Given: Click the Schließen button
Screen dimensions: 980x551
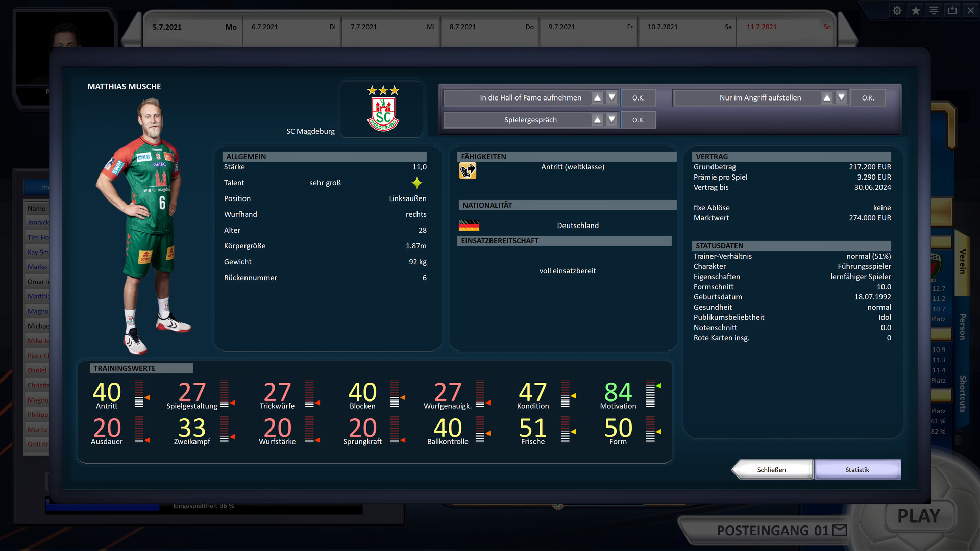Looking at the screenshot, I should click(771, 470).
